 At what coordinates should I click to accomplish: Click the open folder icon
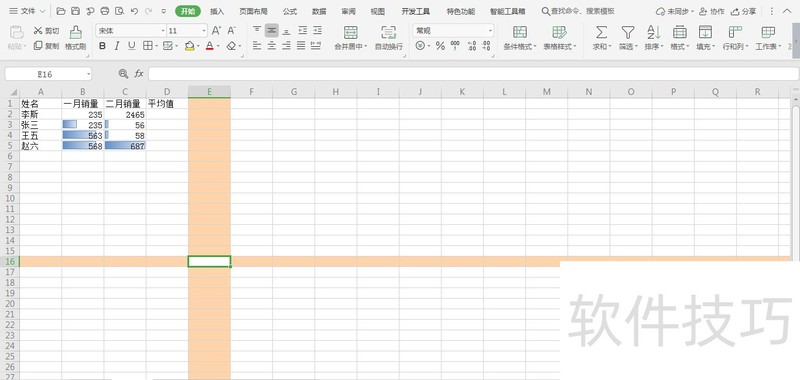[x=61, y=11]
